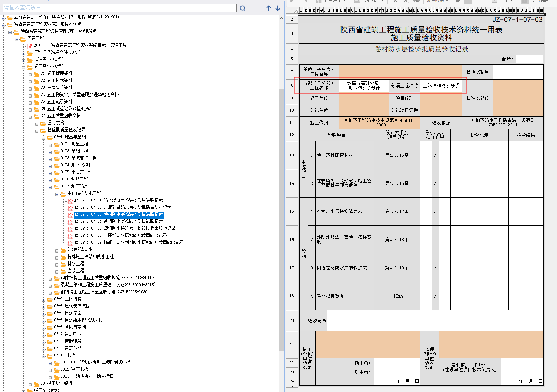Click the folder icon of 1002 液压电梯
This screenshot has width=557, height=392.
[56, 370]
